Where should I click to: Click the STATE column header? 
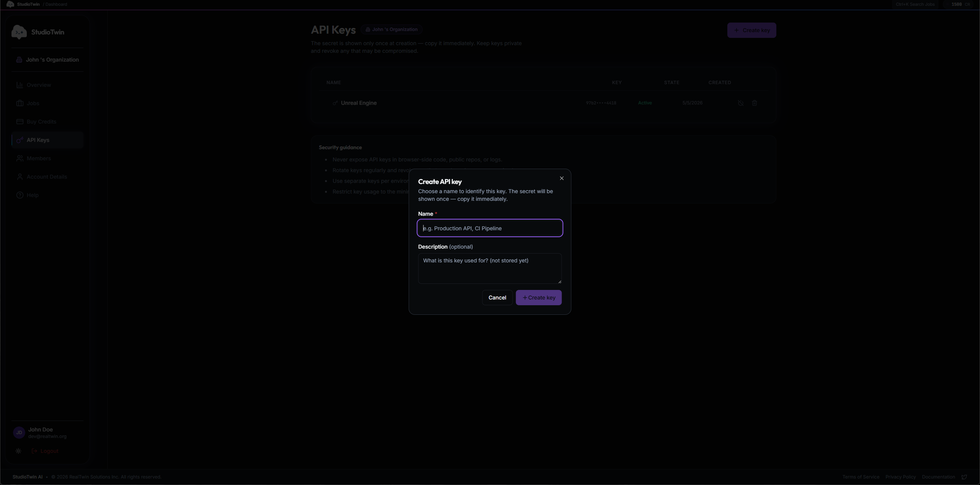pos(671,83)
